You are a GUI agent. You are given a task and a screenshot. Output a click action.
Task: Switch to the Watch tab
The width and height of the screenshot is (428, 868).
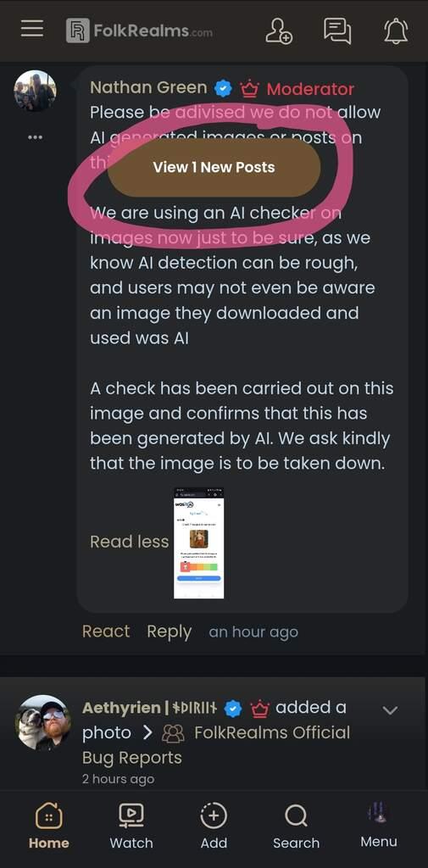pos(131,826)
